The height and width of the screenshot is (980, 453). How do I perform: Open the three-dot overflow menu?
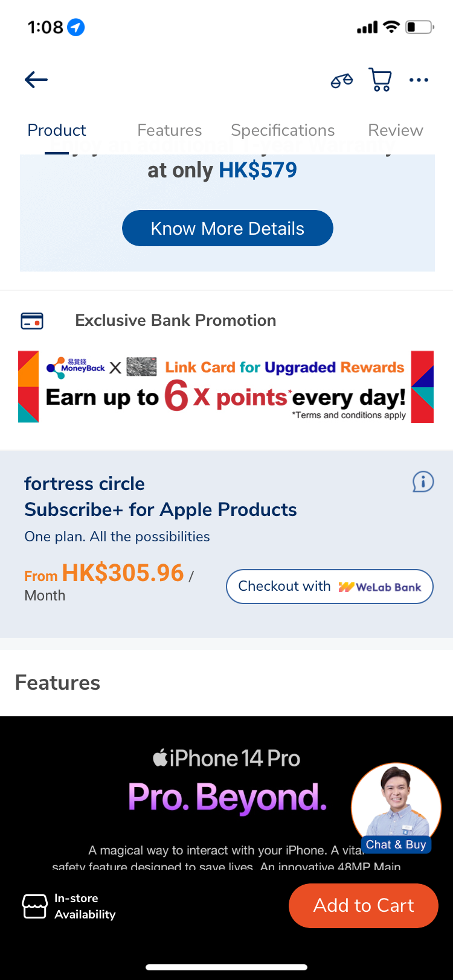[419, 79]
